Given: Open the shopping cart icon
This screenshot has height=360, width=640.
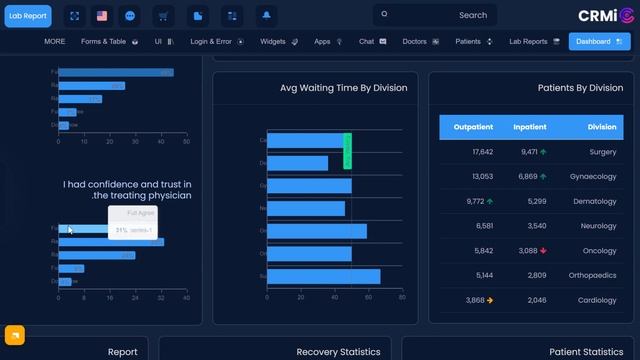Looking at the screenshot, I should 163,16.
